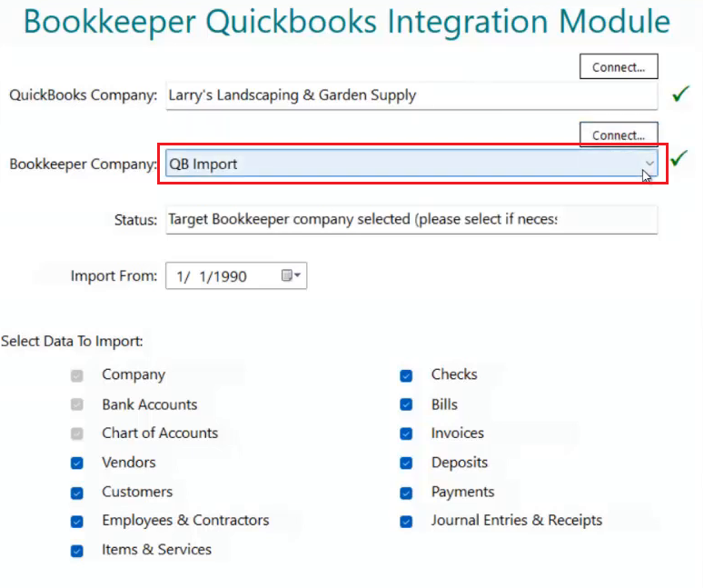
Task: Toggle the greyed Company checkbox
Action: pos(77,375)
